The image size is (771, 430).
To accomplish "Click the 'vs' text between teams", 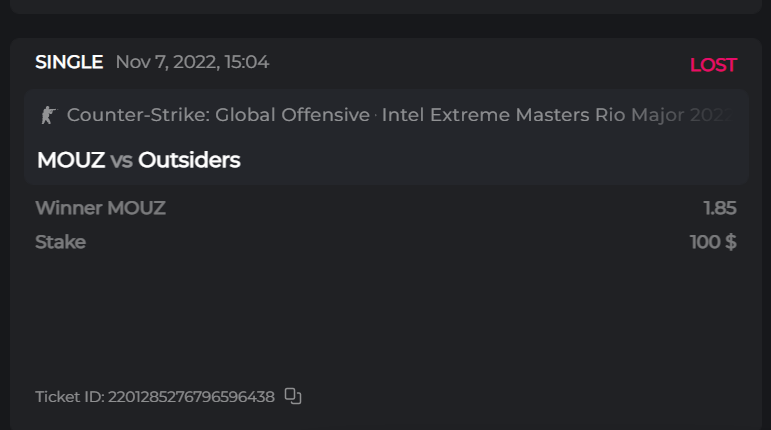I will [121, 160].
